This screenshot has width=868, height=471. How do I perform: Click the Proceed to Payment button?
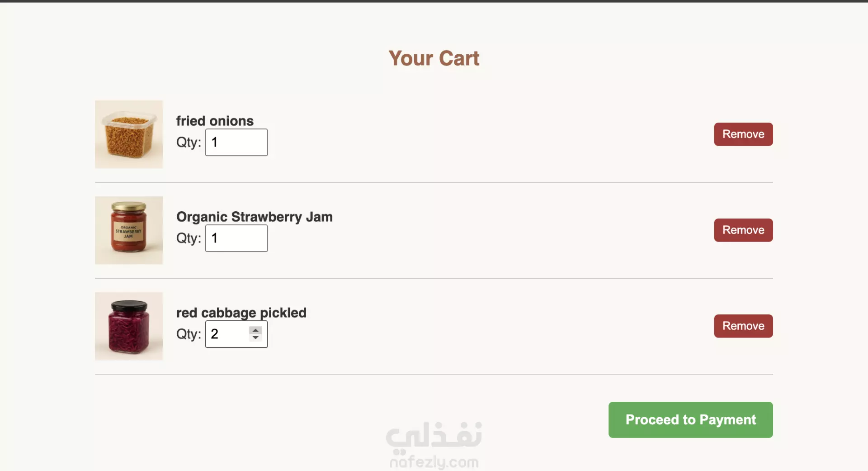click(690, 420)
